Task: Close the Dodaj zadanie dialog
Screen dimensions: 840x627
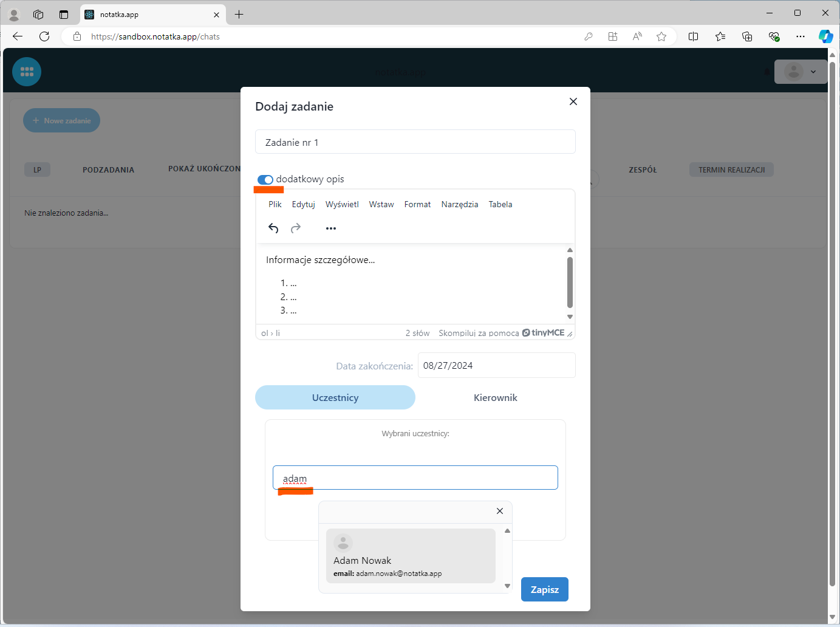Action: click(x=573, y=101)
